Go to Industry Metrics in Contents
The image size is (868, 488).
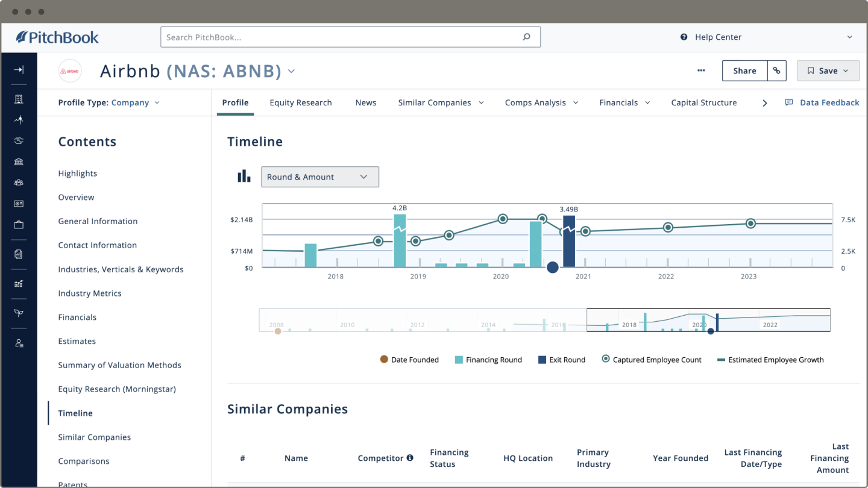tap(90, 293)
